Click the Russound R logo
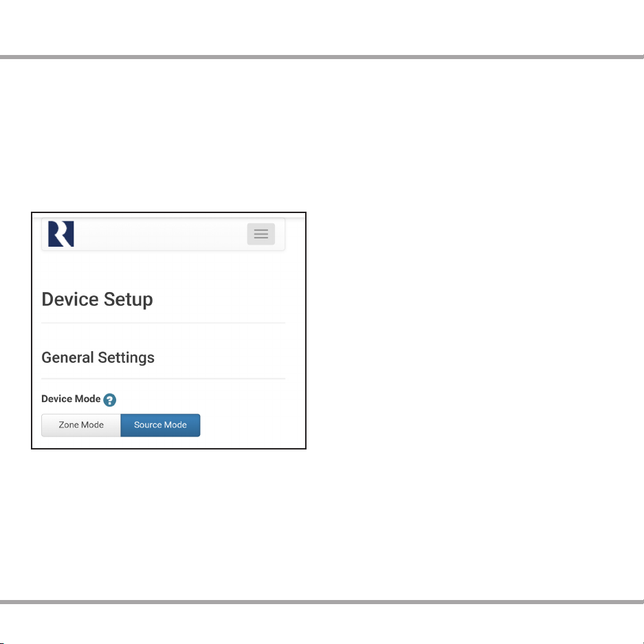The image size is (644, 644). (x=60, y=234)
